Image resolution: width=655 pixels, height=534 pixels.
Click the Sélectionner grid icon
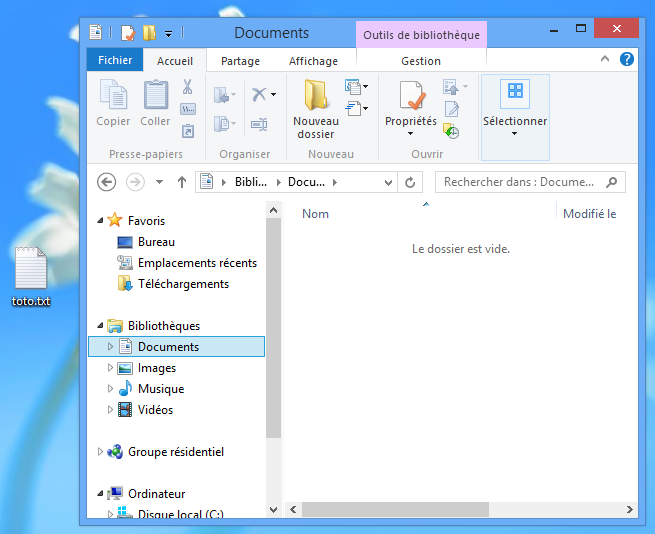click(515, 94)
